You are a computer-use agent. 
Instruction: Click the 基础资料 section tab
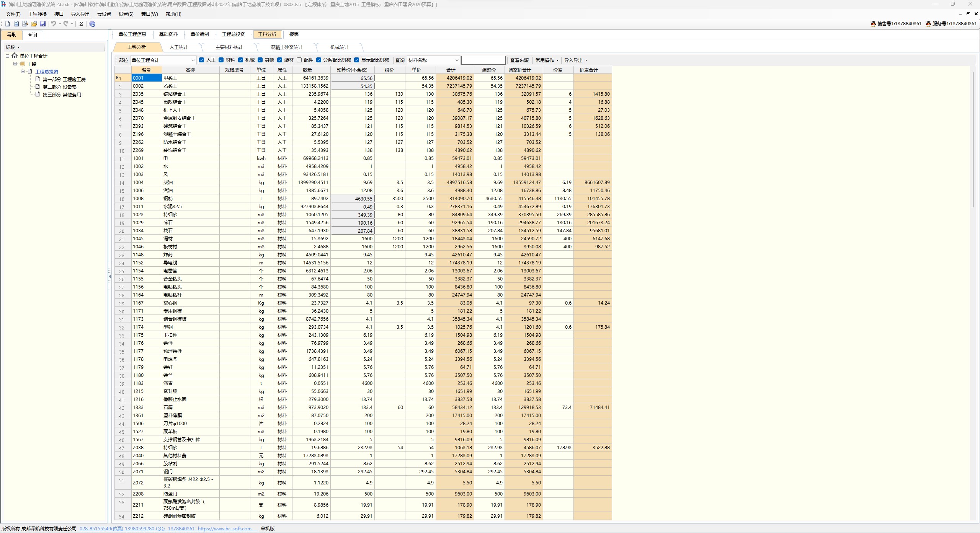click(x=168, y=34)
